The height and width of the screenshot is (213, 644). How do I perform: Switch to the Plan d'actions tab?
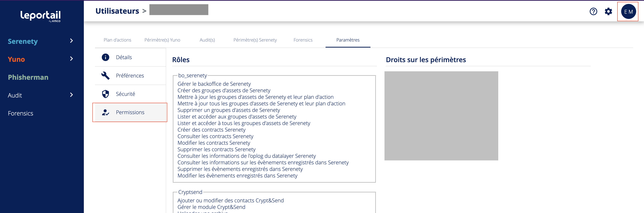[x=117, y=40]
